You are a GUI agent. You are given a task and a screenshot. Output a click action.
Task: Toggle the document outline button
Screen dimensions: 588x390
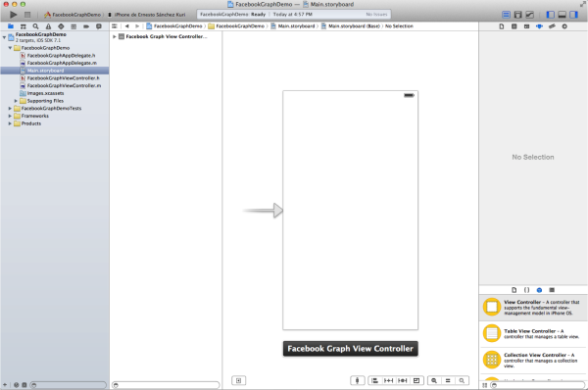238,380
